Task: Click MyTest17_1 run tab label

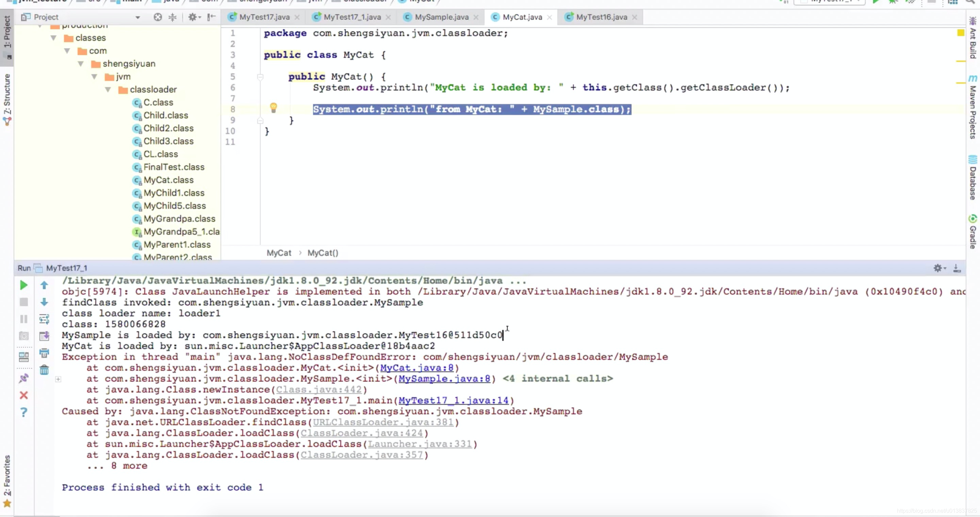Action: 67,268
